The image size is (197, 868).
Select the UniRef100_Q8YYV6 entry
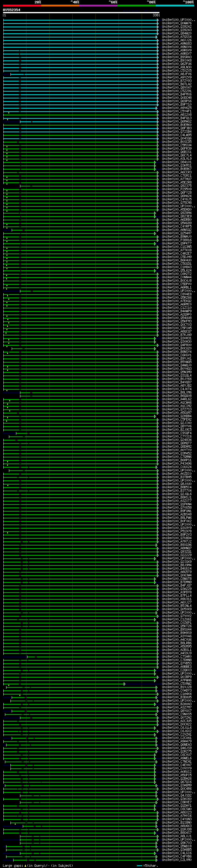click(177, 426)
